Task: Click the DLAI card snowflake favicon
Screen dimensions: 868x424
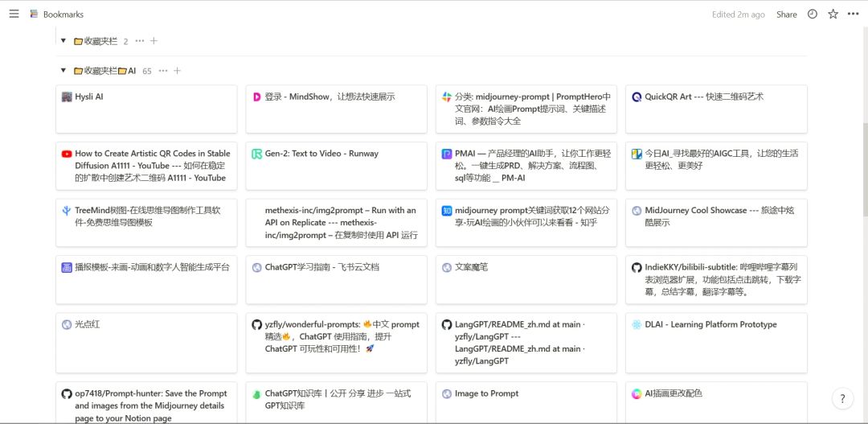Action: click(x=637, y=324)
